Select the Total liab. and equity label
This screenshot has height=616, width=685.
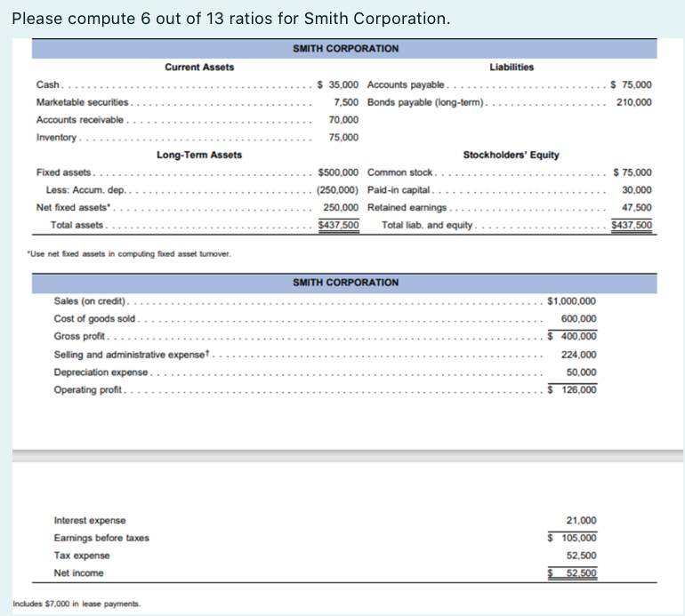point(427,225)
